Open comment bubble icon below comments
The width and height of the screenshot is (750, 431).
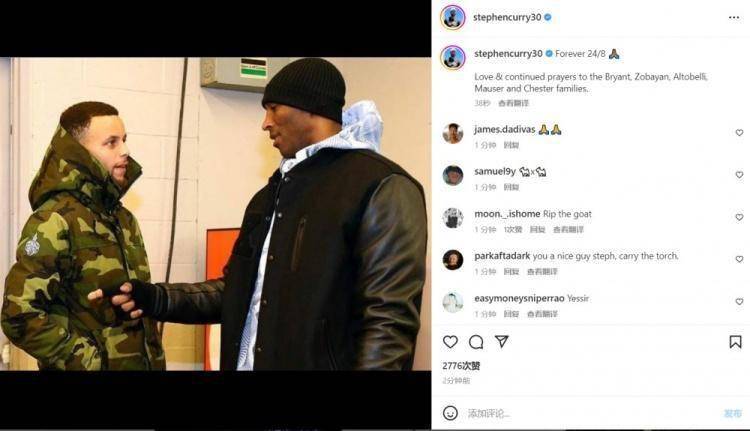tap(476, 342)
